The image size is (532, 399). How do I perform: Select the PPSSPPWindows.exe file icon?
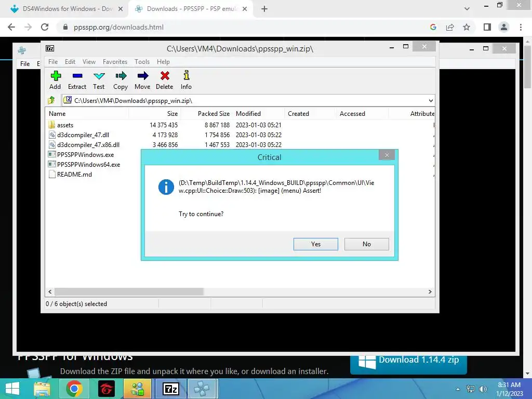click(x=52, y=154)
